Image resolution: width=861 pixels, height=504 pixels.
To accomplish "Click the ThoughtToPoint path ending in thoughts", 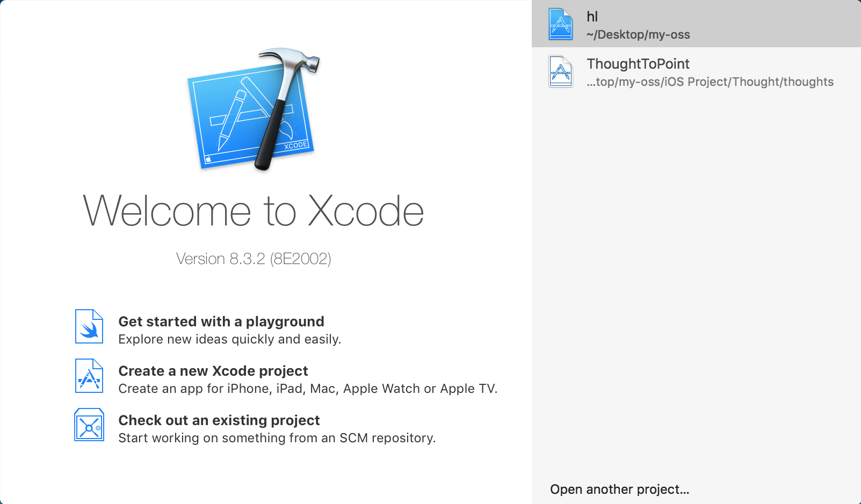I will tap(710, 82).
